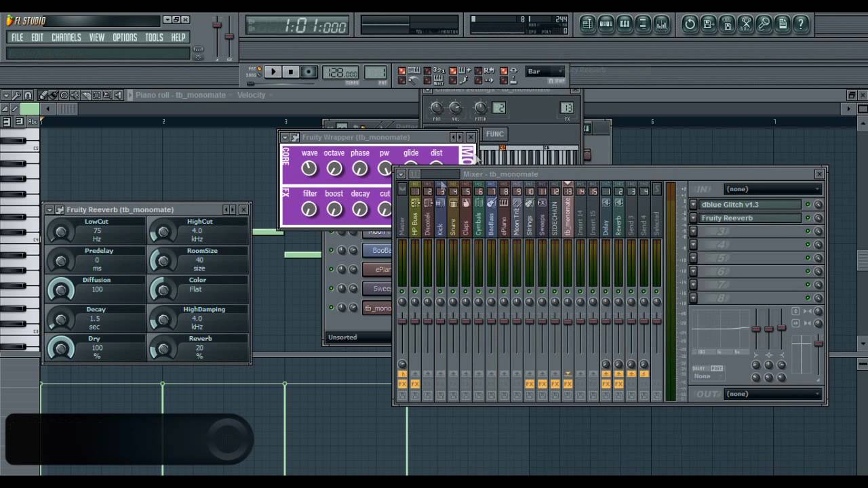Screen dimensions: 868x488
Task: Select the piano roll zoom tool
Action: pos(108,95)
